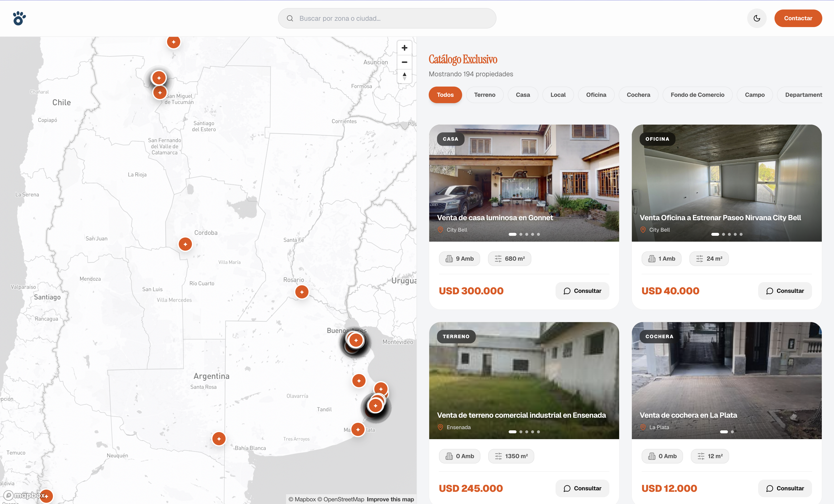Choose the Fondo de Comercio filter
834x504 pixels.
(x=697, y=95)
